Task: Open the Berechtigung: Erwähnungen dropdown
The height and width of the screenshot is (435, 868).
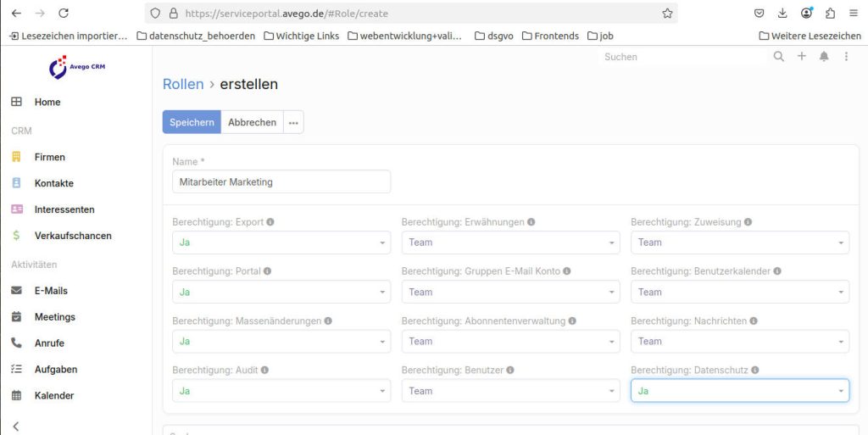Action: [510, 243]
